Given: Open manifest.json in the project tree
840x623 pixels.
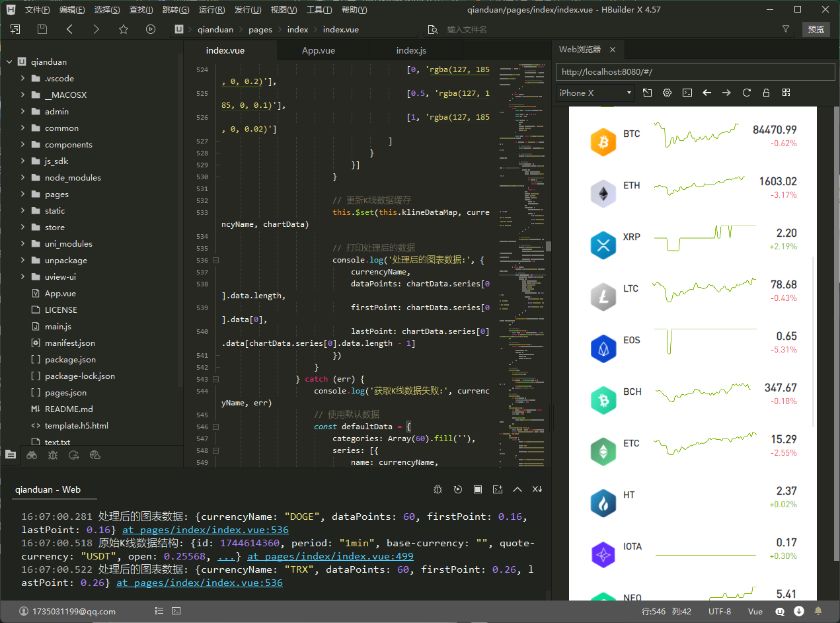Looking at the screenshot, I should pyautogui.click(x=70, y=343).
